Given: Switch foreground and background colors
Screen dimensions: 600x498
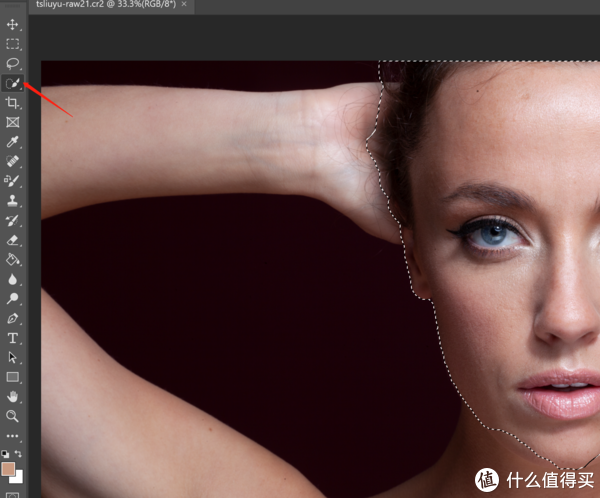Looking at the screenshot, I should (x=18, y=454).
